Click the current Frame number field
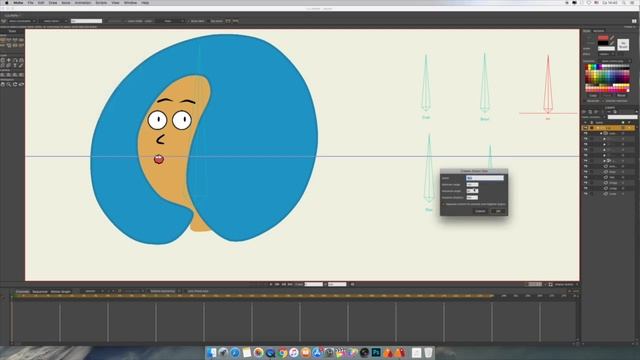Screen dimensions: 640x360 click(x=313, y=284)
